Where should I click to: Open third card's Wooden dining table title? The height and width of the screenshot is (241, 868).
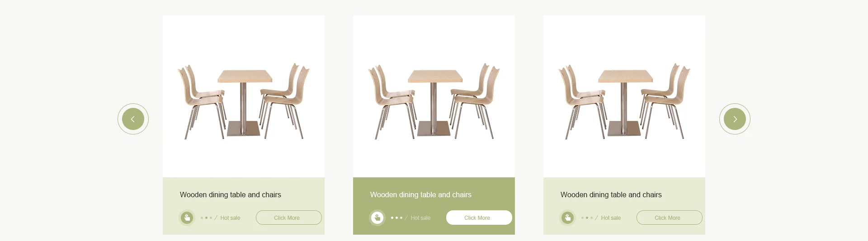pos(611,195)
